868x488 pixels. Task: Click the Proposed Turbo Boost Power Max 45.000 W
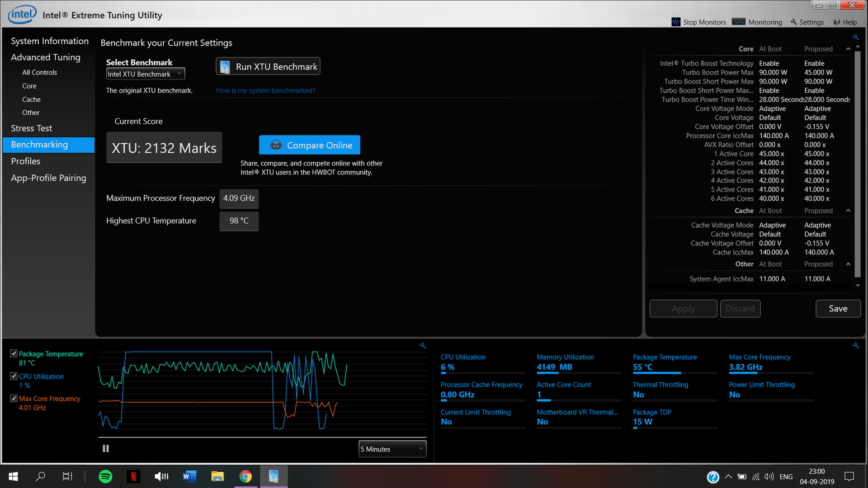(x=818, y=72)
